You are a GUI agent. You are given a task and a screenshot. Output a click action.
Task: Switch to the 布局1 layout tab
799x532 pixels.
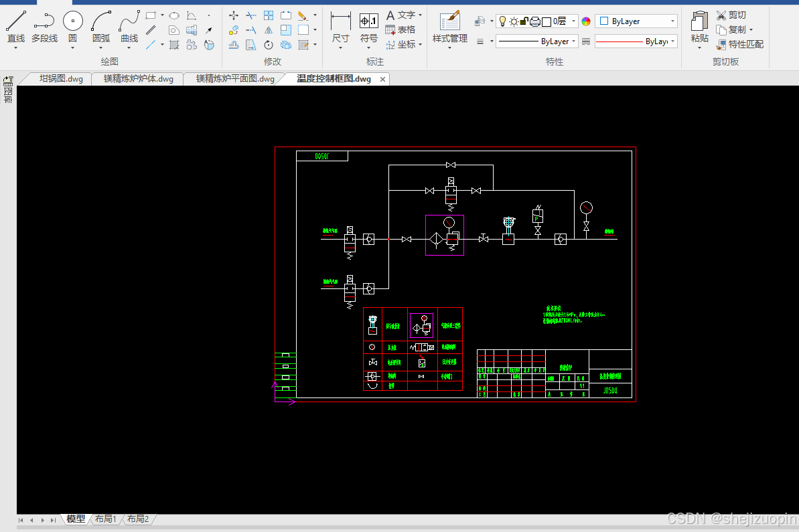coord(105,519)
